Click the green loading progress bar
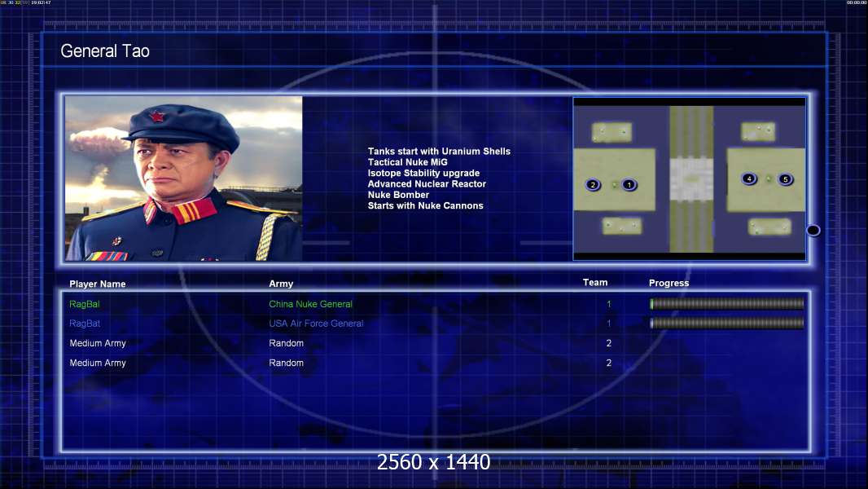This screenshot has height=489, width=868. coord(727,303)
